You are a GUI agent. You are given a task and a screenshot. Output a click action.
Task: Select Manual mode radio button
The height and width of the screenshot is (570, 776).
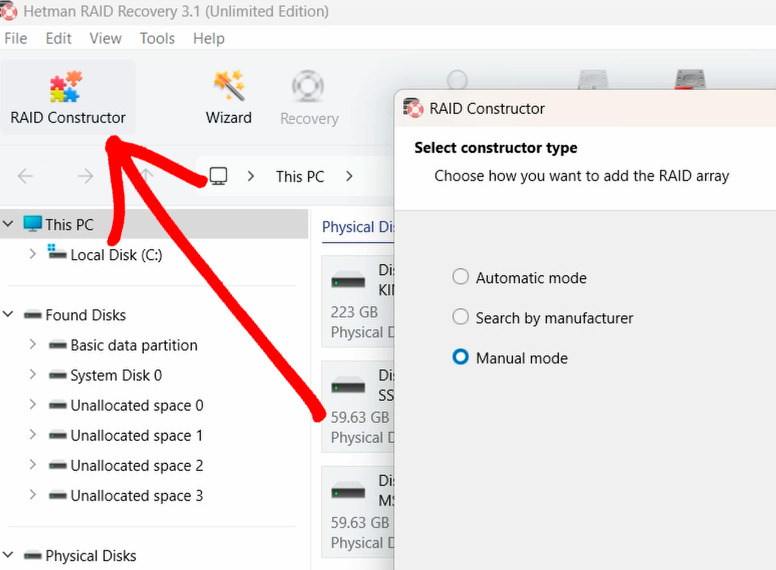pyautogui.click(x=460, y=357)
